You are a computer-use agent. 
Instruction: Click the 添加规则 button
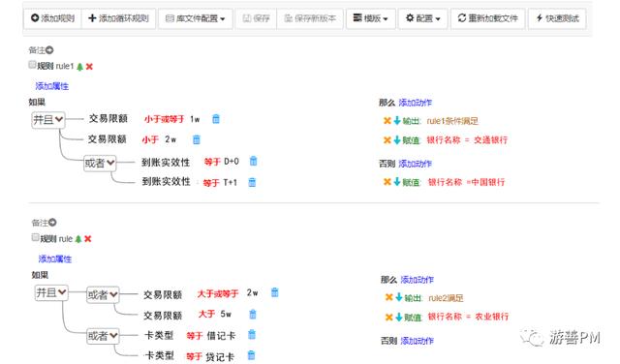click(x=52, y=18)
